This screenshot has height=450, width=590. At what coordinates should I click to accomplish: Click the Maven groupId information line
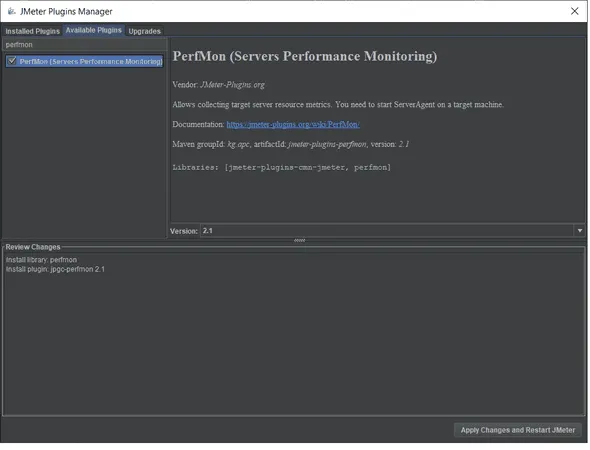coord(290,144)
